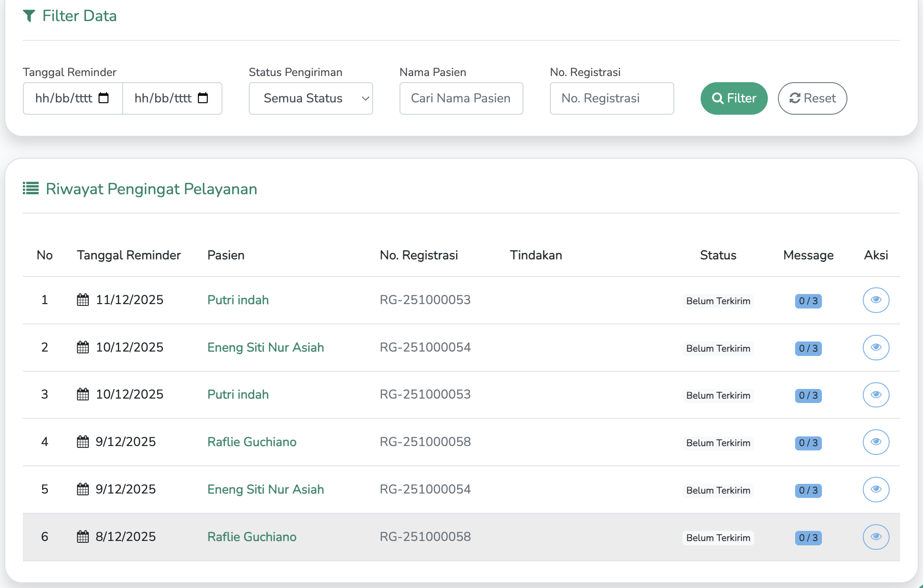Screen dimensions: 923x588
Task: Open start date calendar picker icon
Action: coord(104,98)
